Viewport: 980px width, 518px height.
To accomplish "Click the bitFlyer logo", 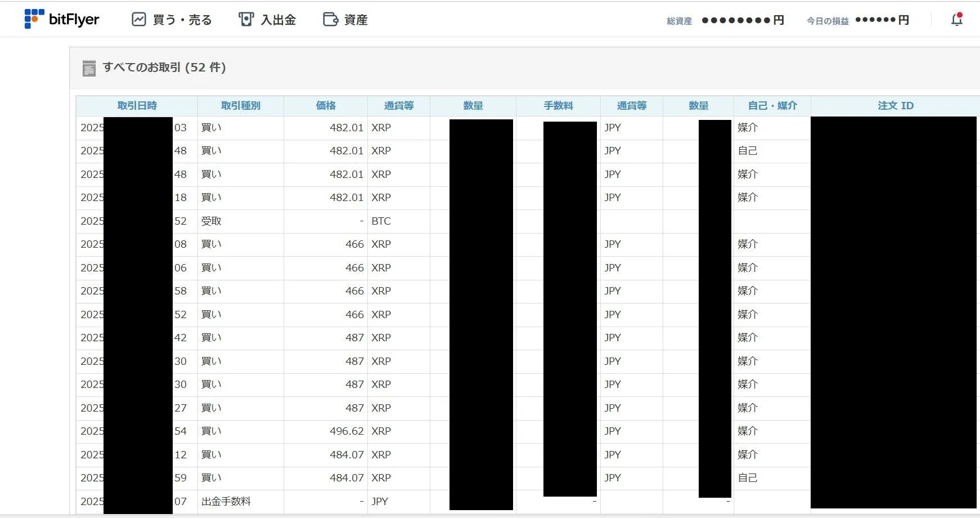I will pyautogui.click(x=61, y=19).
